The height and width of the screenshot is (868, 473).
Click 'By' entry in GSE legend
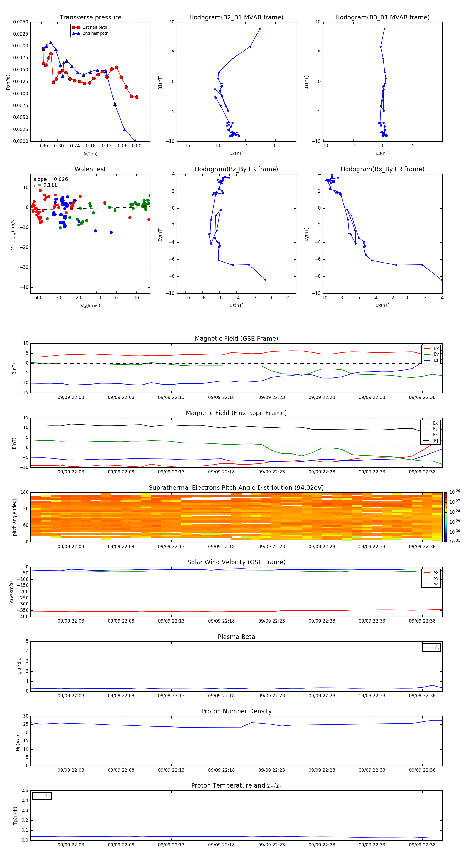point(431,354)
